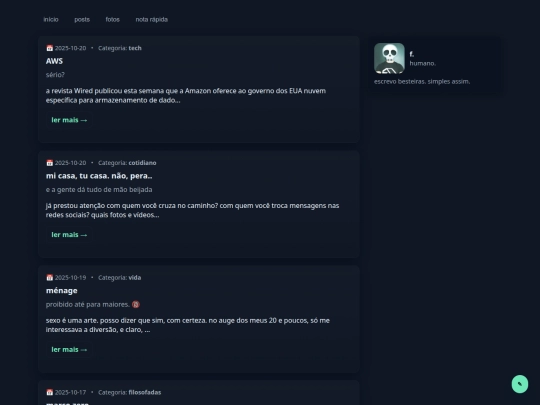
Task: Click 'ler mais' under the AWS post
Action: coord(69,120)
